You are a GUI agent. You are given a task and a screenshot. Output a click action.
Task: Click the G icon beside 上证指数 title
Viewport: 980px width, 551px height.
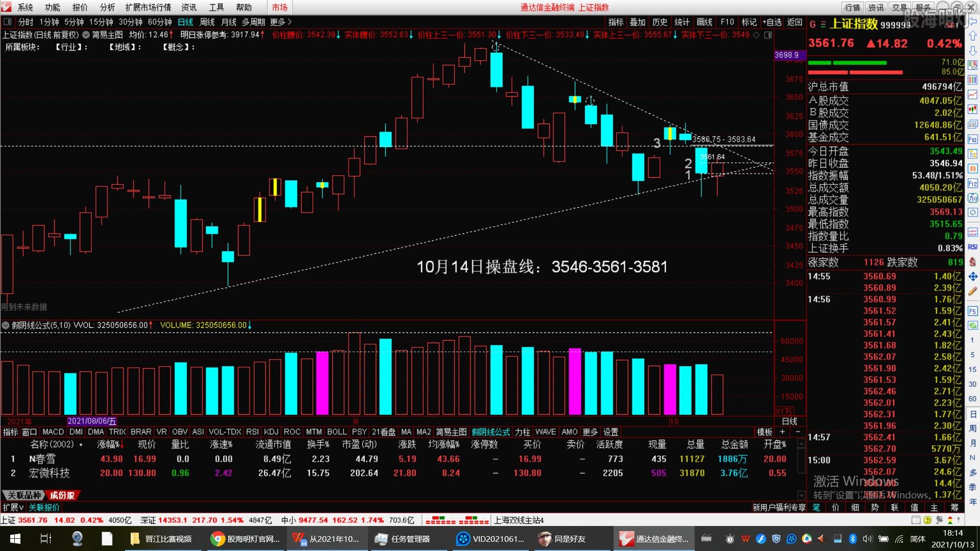[812, 24]
